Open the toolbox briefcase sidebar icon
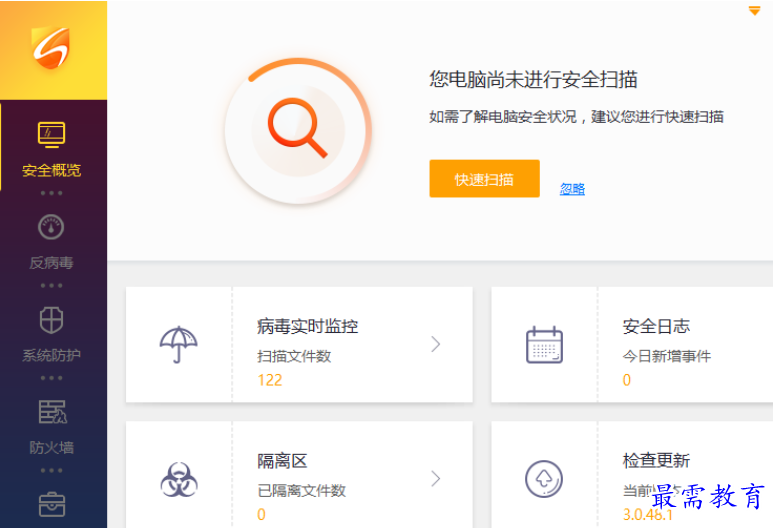Viewport: 773px width, 528px height. (52, 504)
